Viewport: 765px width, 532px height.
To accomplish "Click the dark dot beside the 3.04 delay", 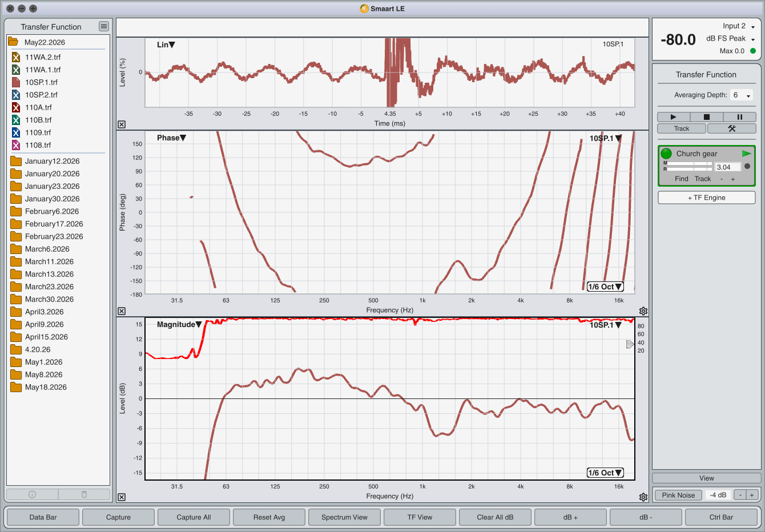I will pos(747,167).
